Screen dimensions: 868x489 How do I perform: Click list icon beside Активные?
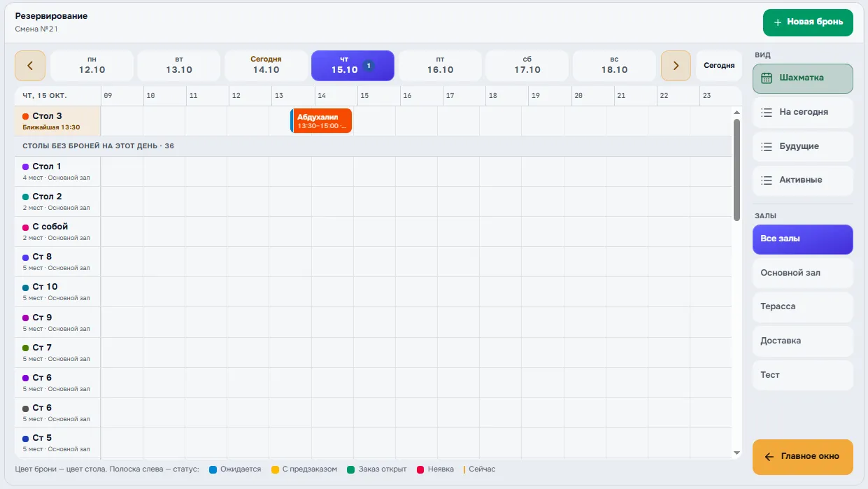[x=767, y=180]
